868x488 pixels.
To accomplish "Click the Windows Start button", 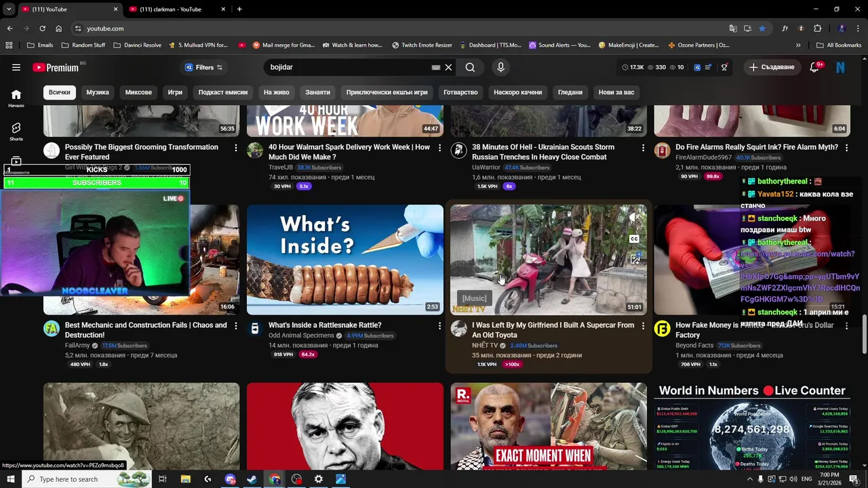I will [x=10, y=479].
